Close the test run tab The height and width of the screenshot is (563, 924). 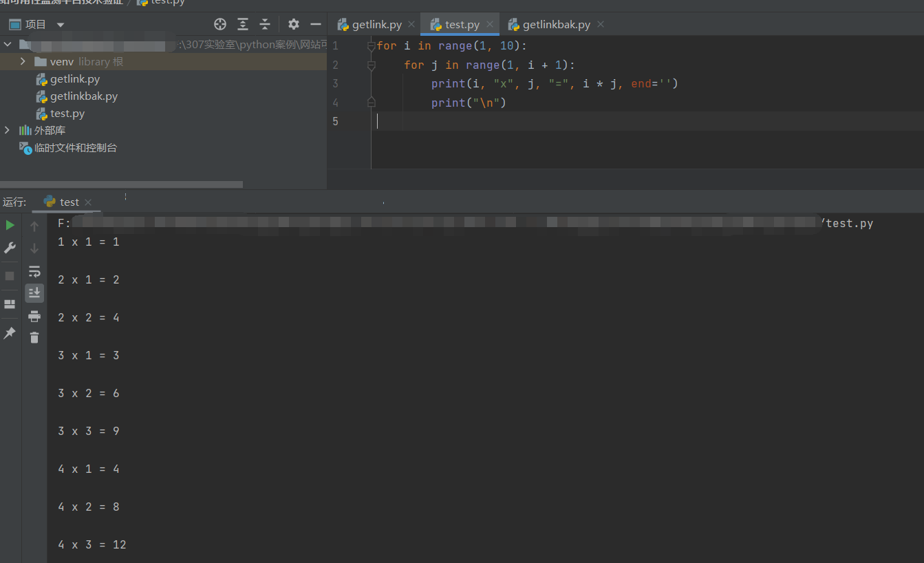click(88, 202)
